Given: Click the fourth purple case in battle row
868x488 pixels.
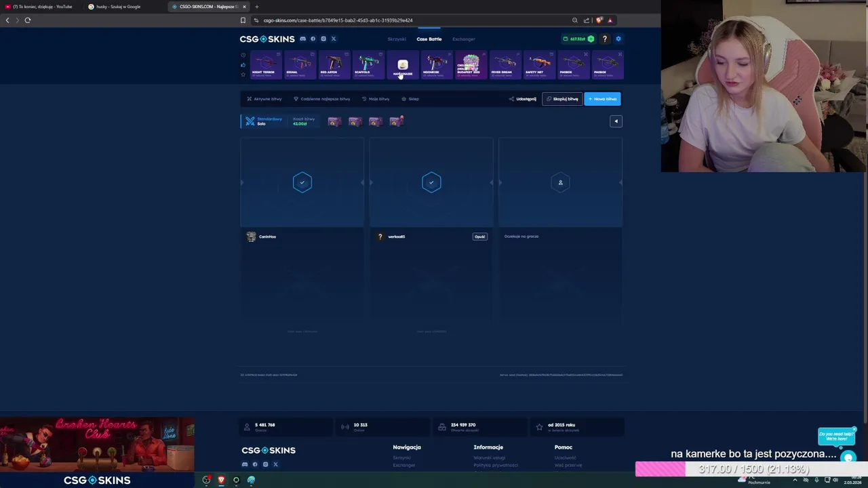Looking at the screenshot, I should click(397, 121).
